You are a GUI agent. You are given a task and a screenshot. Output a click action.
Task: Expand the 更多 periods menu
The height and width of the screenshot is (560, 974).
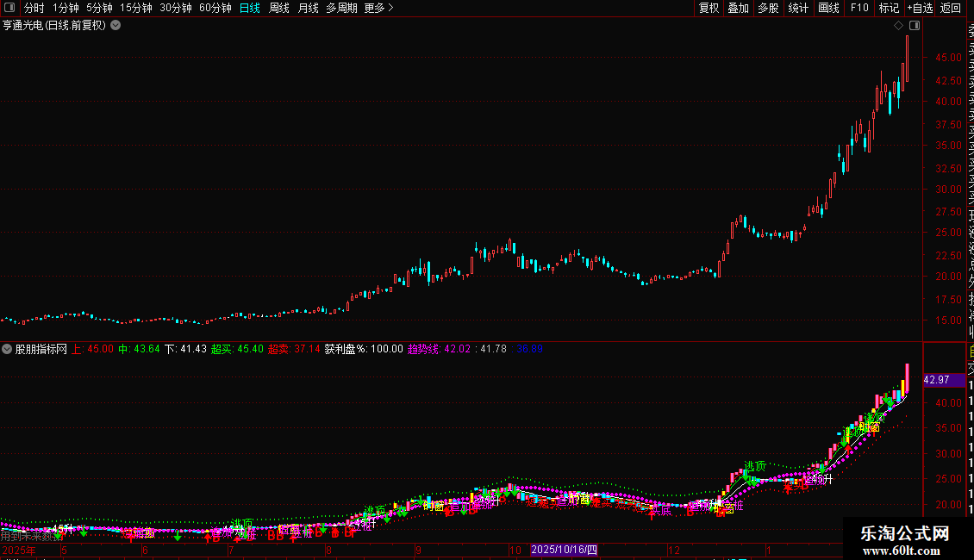pyautogui.click(x=379, y=8)
